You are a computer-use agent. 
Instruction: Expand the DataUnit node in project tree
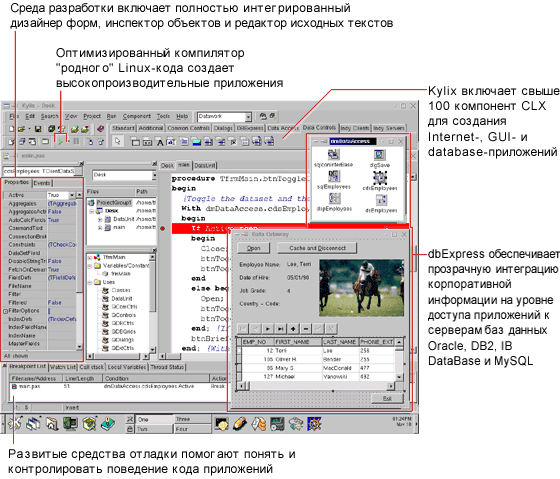(100, 219)
